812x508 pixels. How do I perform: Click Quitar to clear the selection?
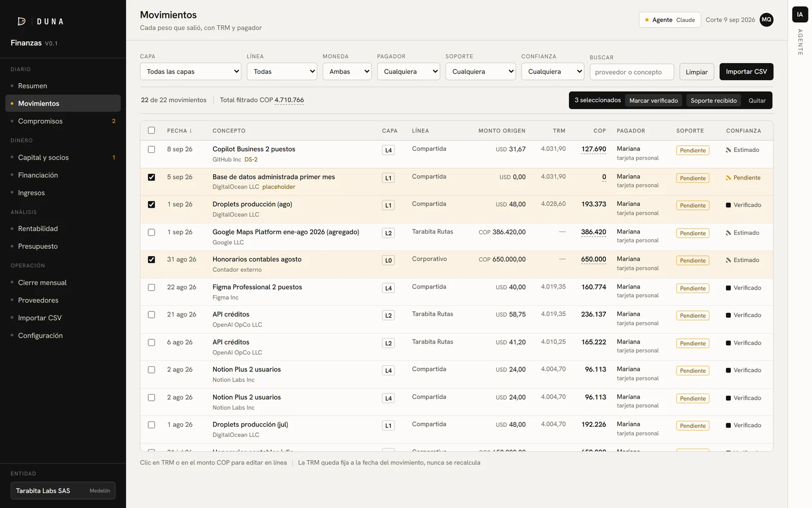point(757,101)
